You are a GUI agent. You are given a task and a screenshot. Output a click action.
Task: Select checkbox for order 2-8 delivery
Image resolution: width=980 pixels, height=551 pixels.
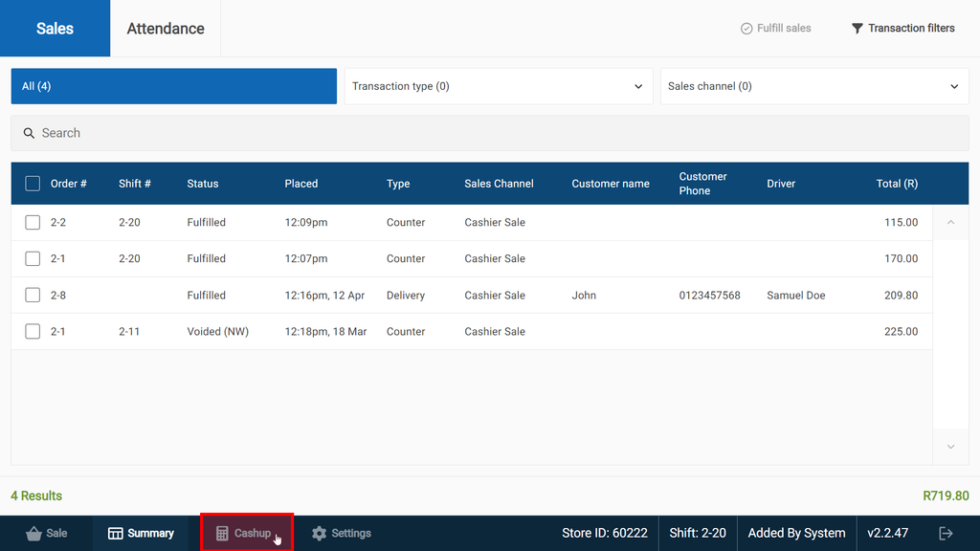point(33,296)
